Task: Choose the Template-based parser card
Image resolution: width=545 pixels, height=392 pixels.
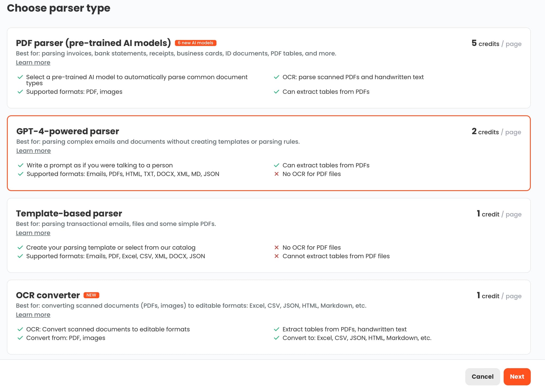Action: tap(268, 235)
